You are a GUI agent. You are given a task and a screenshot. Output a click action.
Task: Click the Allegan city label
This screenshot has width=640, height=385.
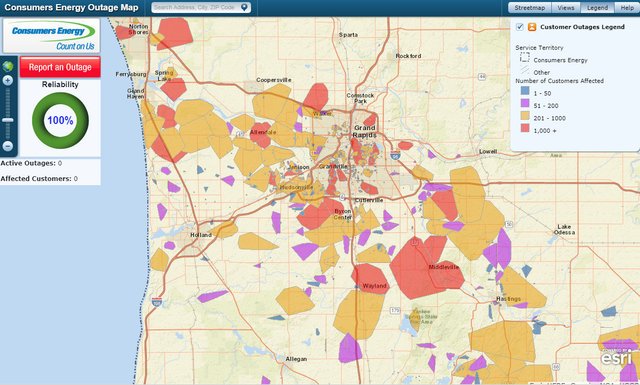296,359
